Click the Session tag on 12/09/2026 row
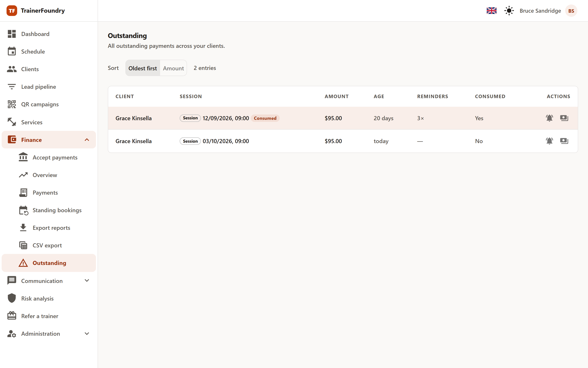This screenshot has height=368, width=588. [190, 118]
